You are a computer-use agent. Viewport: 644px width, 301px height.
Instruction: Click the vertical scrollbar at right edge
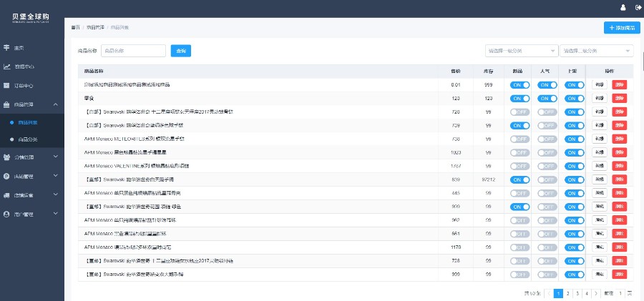coord(643,61)
